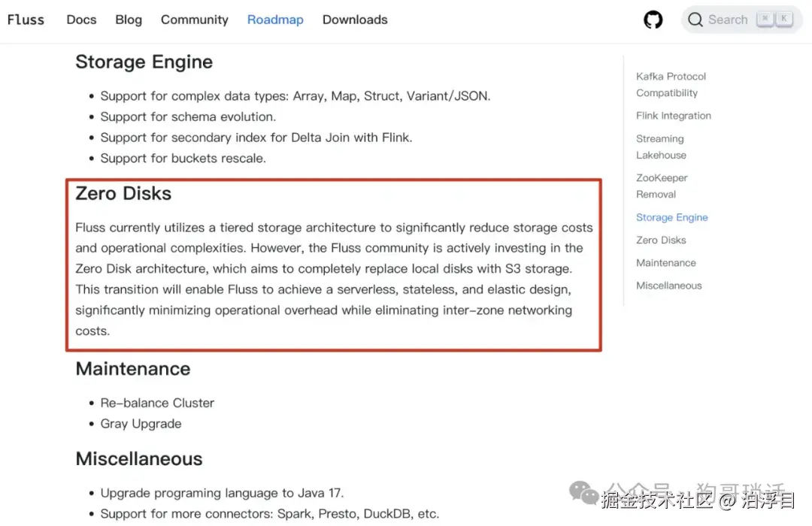
Task: Jump to Maintenance via sidebar contents
Action: tap(665, 262)
